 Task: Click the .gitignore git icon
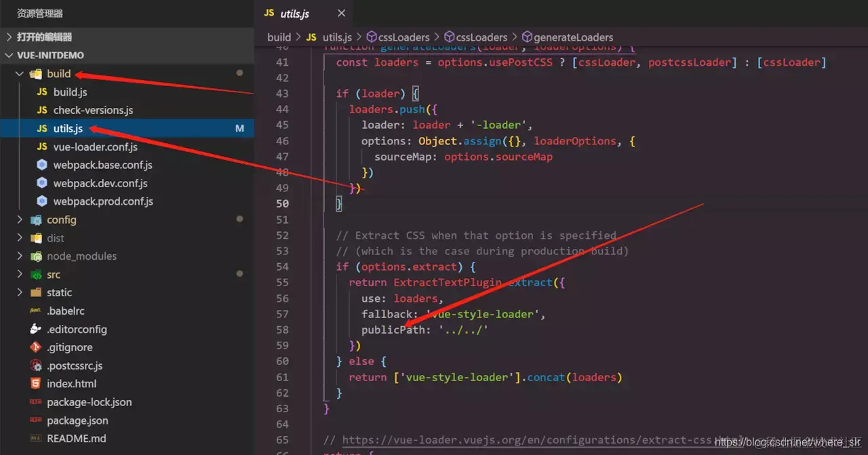pyautogui.click(x=36, y=347)
